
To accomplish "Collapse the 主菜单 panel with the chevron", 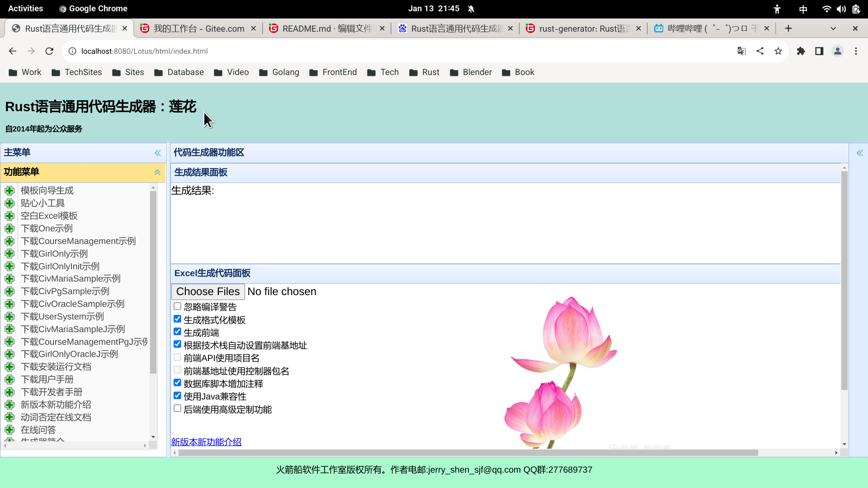I will pyautogui.click(x=157, y=153).
